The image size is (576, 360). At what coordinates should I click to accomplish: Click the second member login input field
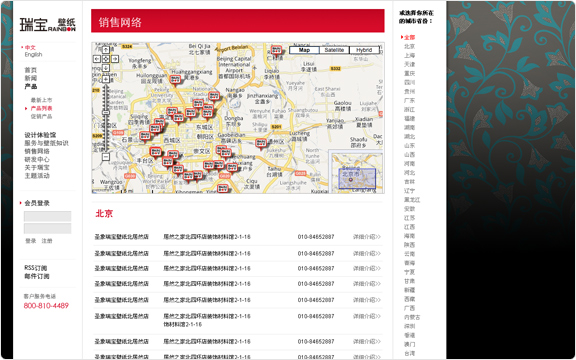(47, 229)
